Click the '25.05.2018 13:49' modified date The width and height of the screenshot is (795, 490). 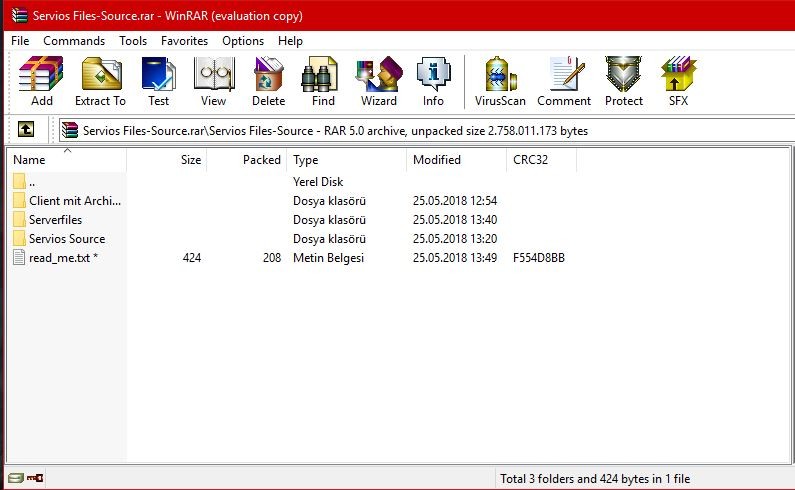pos(455,258)
